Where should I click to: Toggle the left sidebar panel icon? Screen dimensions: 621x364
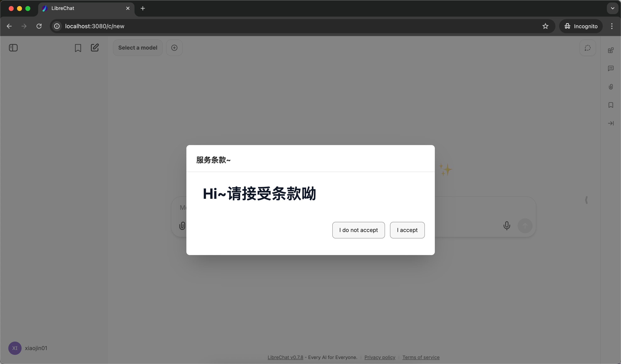13,48
